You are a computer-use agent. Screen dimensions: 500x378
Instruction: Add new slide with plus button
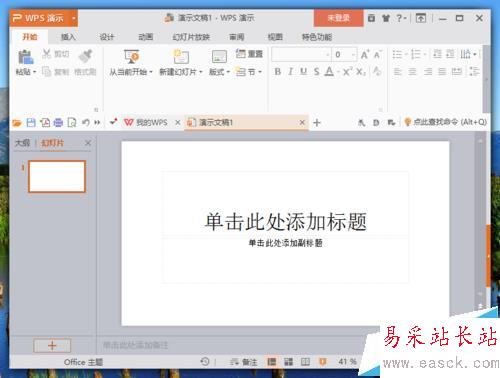tap(52, 345)
